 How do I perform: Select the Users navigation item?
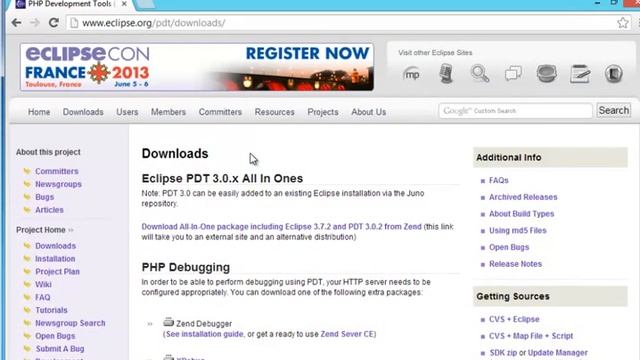tap(127, 112)
